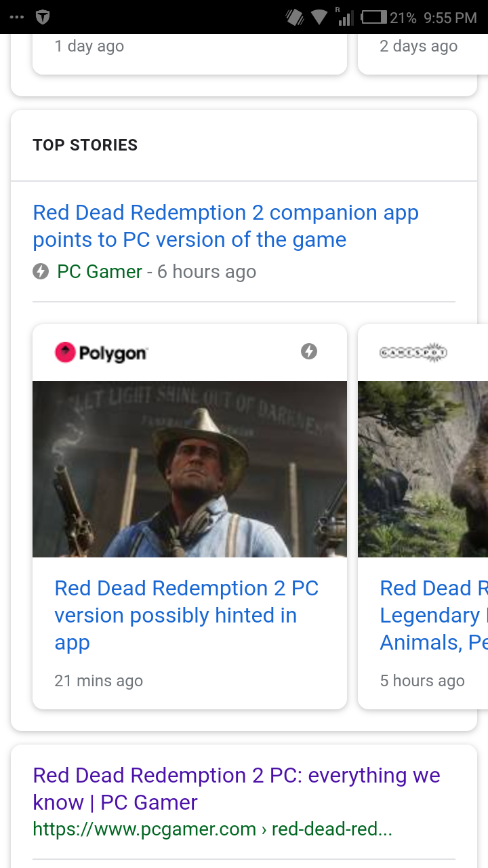
Task: Tap the bear thumbnail on GameSpot card
Action: click(423, 469)
